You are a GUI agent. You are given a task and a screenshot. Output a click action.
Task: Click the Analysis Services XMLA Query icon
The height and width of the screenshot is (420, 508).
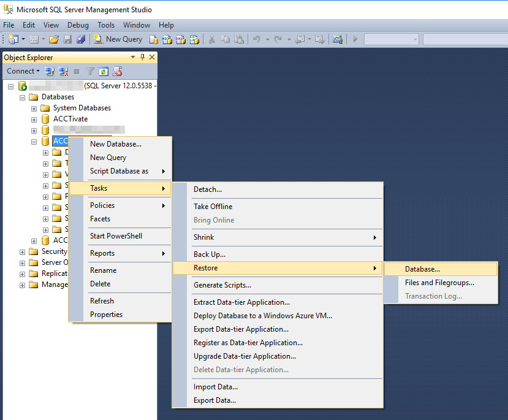click(194, 39)
